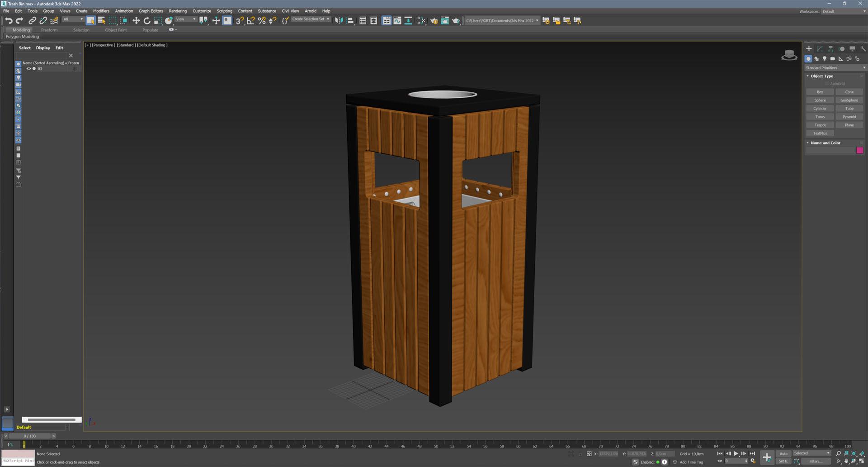Viewport: 868px width, 467px height.
Task: Click the Align tool icon
Action: pos(350,20)
